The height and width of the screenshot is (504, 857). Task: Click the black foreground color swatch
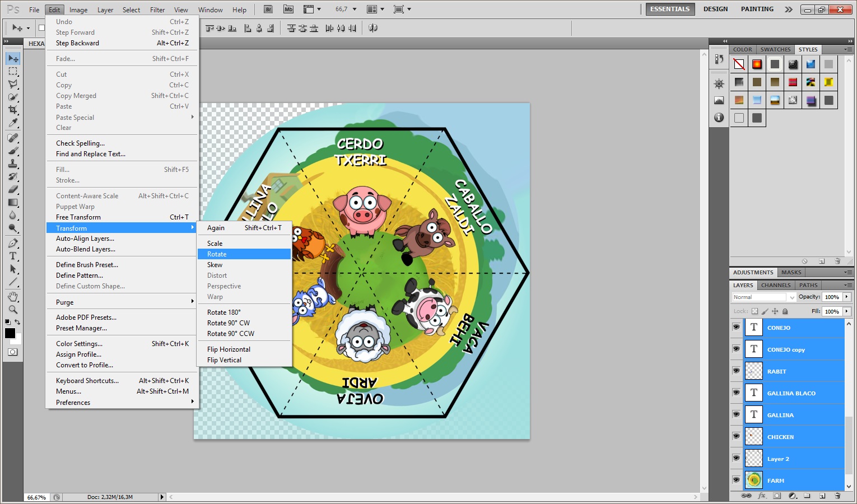[10, 333]
